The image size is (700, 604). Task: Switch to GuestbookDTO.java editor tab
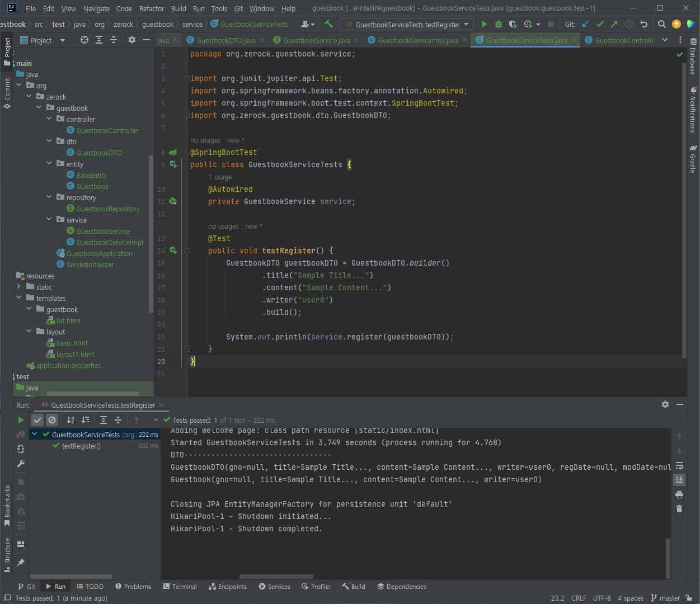225,40
